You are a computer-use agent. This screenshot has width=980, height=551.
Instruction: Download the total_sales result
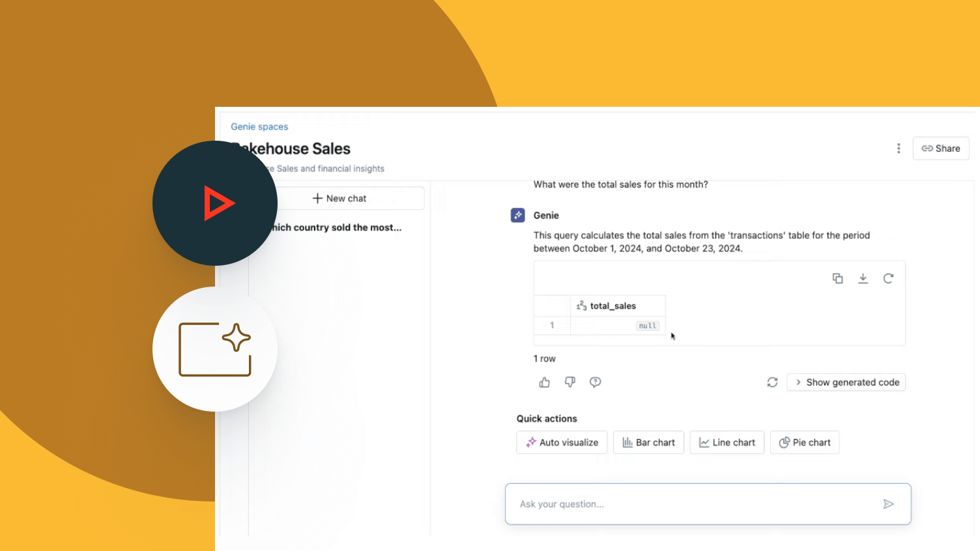click(863, 278)
